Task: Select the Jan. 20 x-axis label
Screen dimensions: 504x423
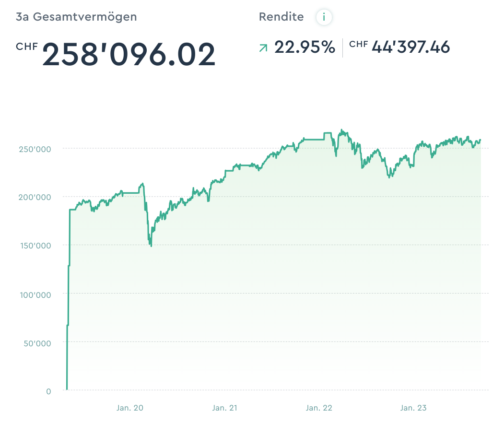Action: 129,408
